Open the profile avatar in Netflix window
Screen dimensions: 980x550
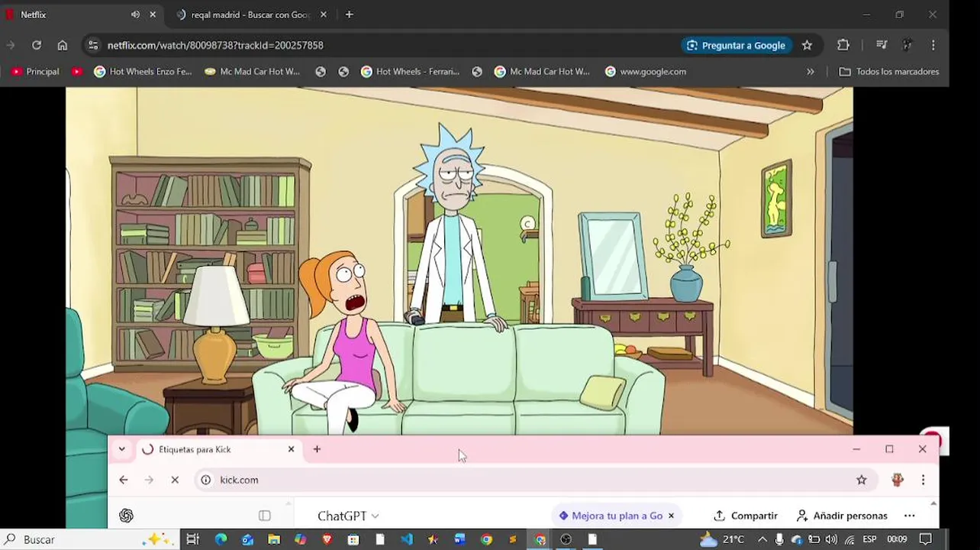907,45
